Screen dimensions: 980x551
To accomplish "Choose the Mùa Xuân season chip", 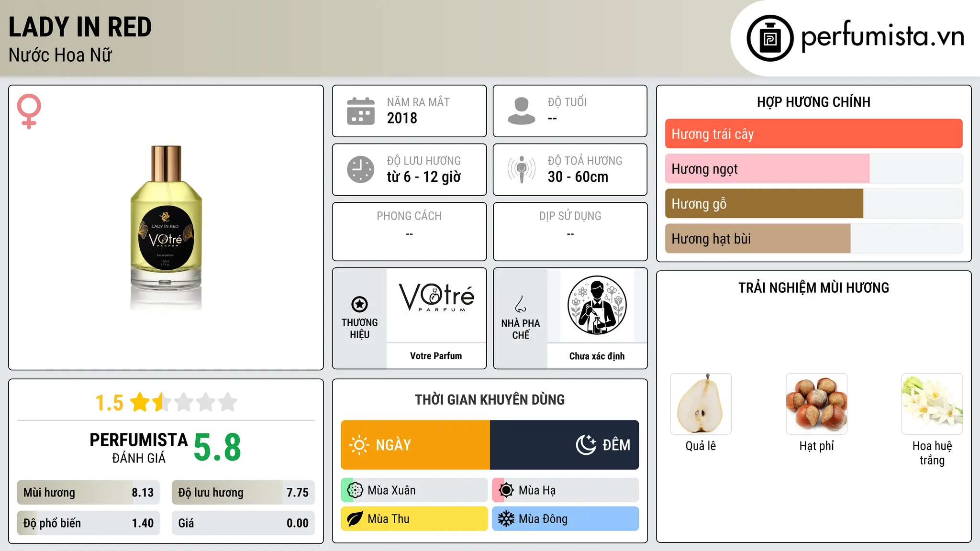I will 414,490.
